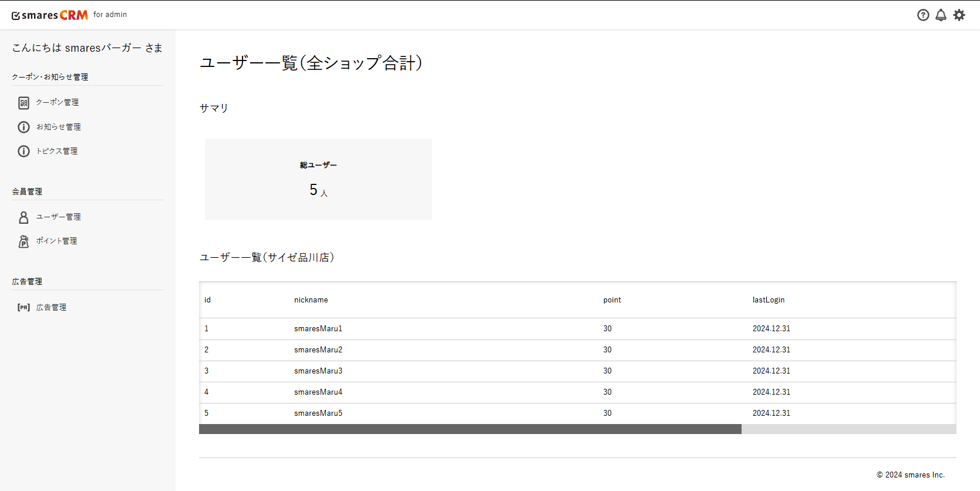980x491 pixels.
Task: Click the ユーザー一覧(サイゼ品川店) heading
Action: [x=267, y=257]
